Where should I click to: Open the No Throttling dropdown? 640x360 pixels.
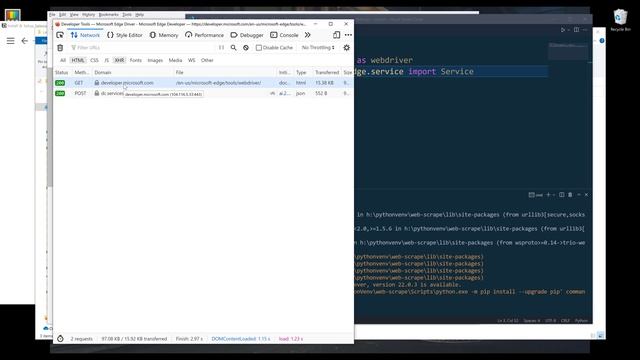click(318, 48)
